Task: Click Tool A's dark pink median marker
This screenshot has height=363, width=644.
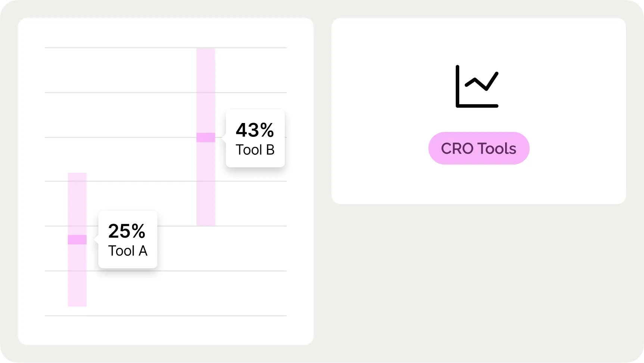Action: pos(77,240)
